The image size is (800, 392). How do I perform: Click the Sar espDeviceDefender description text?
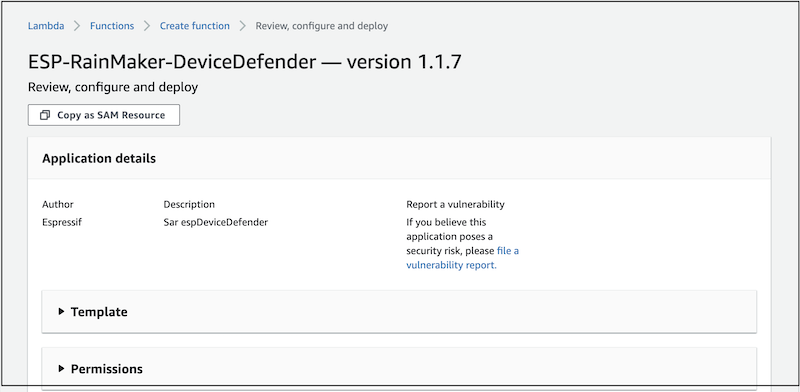pos(215,223)
